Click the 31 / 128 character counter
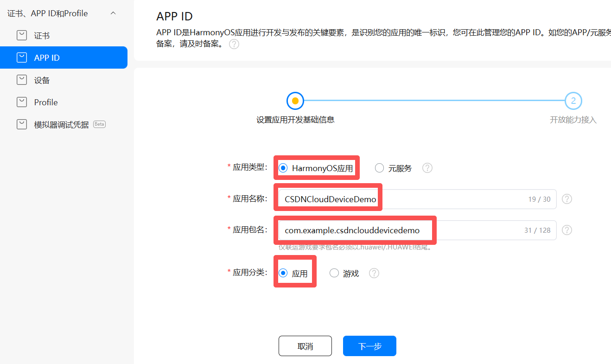Screen dimensions: 611x364 click(537, 230)
